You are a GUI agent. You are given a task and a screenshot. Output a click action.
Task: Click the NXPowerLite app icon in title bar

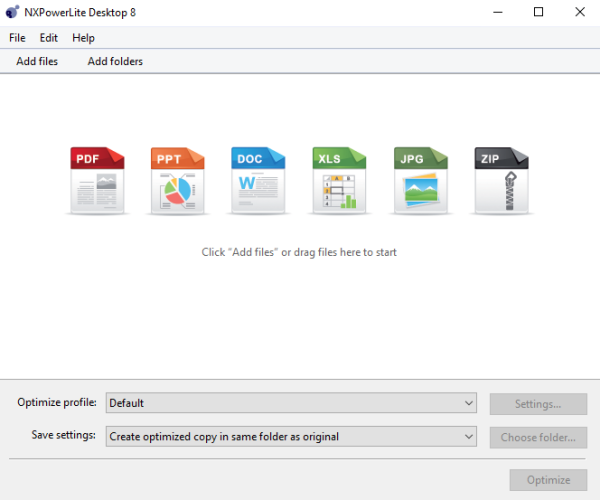point(12,12)
